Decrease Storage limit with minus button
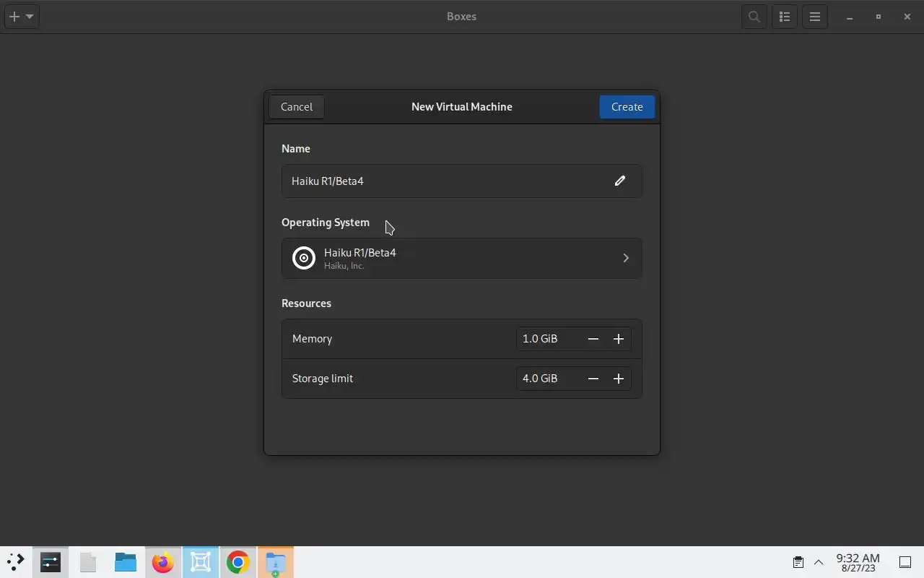The image size is (924, 578). click(593, 379)
